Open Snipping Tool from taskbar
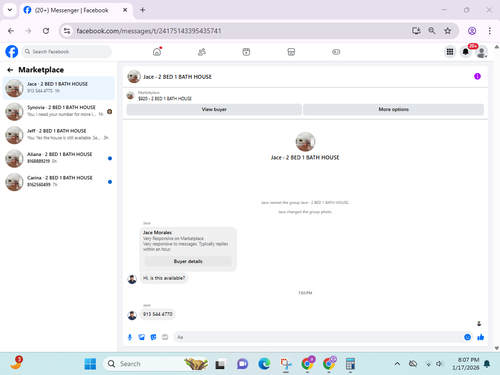500x375 pixels. pos(286,364)
